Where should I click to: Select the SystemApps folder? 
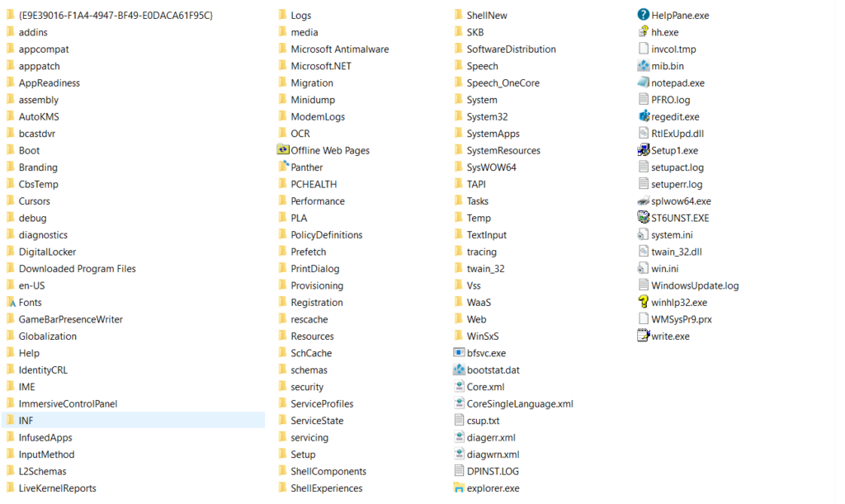pos(487,133)
